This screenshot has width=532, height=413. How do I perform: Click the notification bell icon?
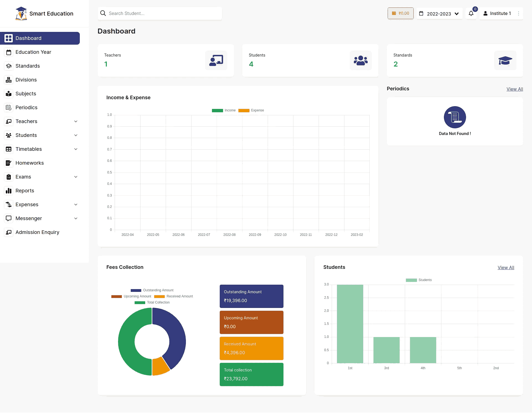[x=471, y=13]
